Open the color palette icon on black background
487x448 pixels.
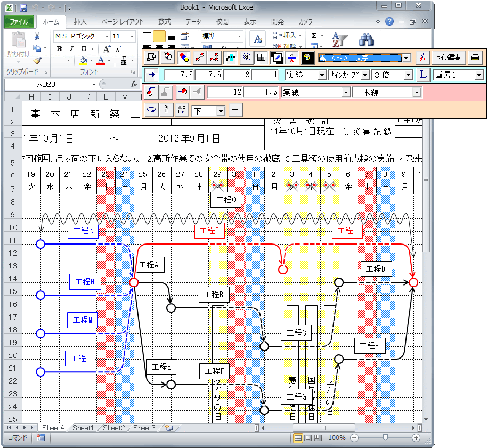(x=307, y=57)
